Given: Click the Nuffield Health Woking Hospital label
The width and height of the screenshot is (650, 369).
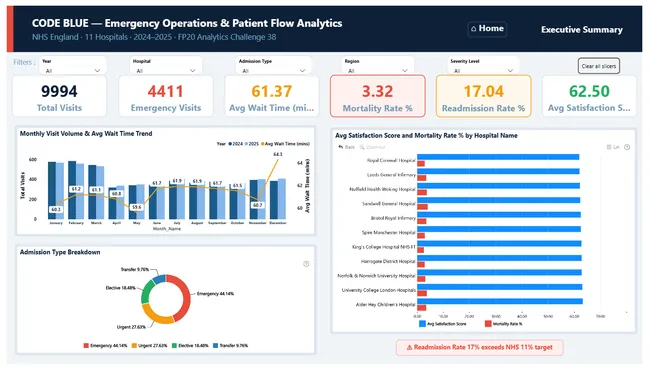Looking at the screenshot, I should click(382, 189).
